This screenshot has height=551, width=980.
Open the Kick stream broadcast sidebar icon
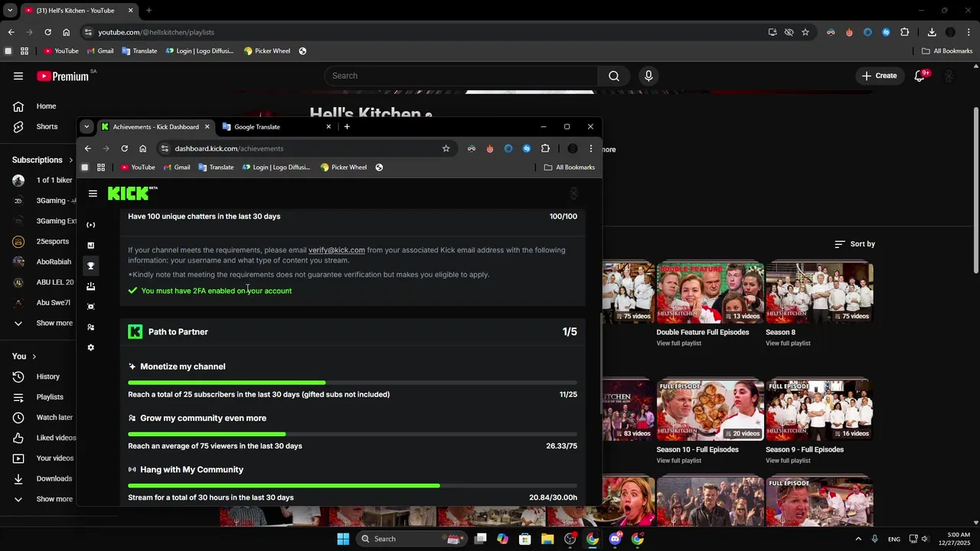91,225
